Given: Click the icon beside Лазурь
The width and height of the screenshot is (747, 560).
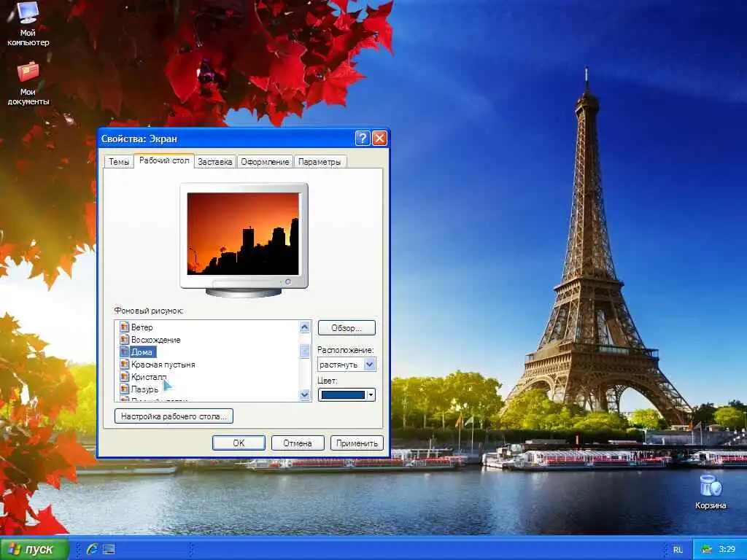Looking at the screenshot, I should click(124, 389).
